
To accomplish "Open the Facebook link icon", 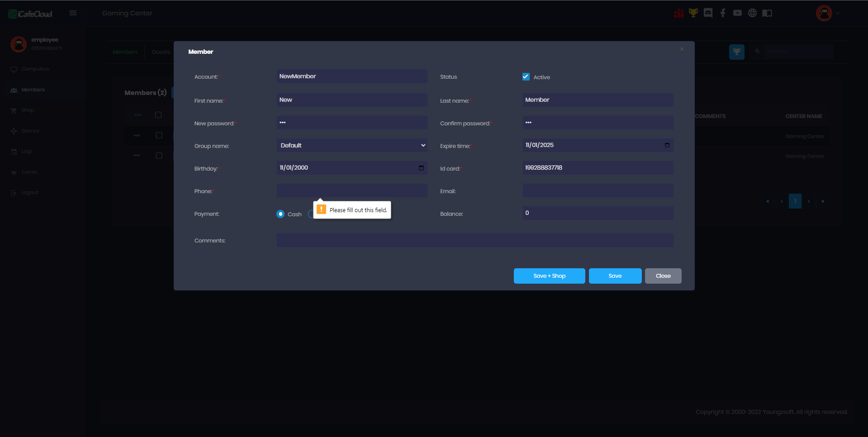I will (x=723, y=13).
